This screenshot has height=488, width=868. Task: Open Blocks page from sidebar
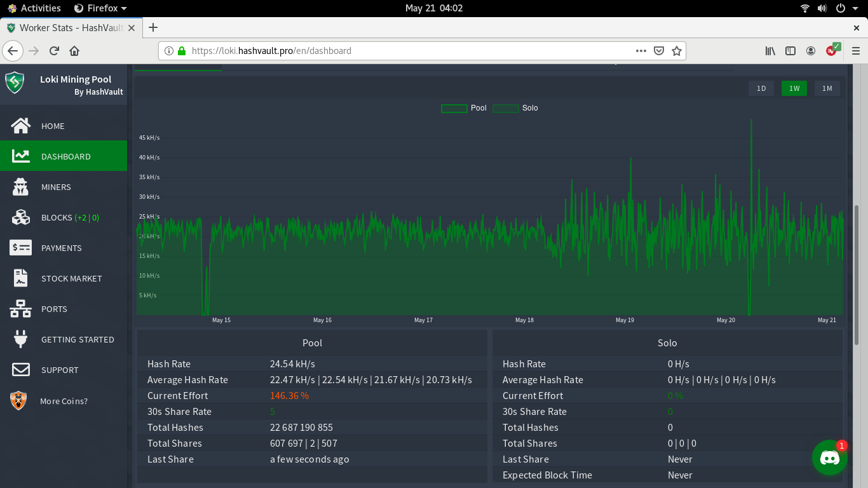coord(21,217)
